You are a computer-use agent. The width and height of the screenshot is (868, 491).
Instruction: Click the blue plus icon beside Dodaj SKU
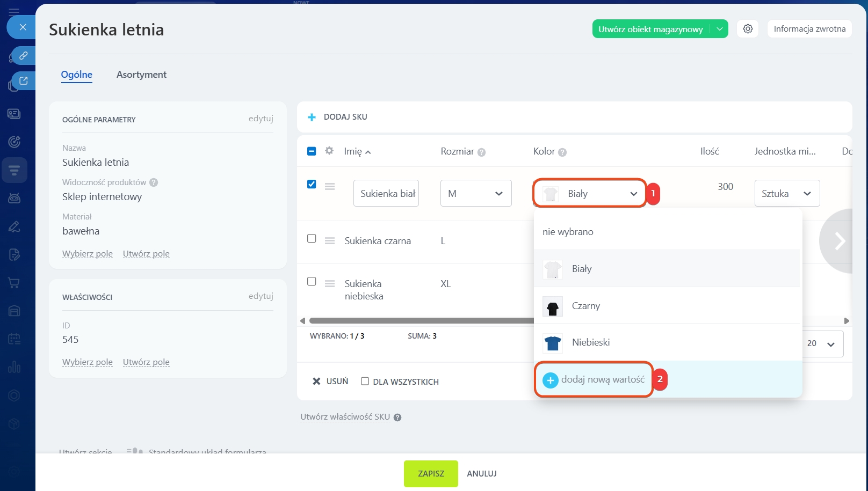pos(312,117)
